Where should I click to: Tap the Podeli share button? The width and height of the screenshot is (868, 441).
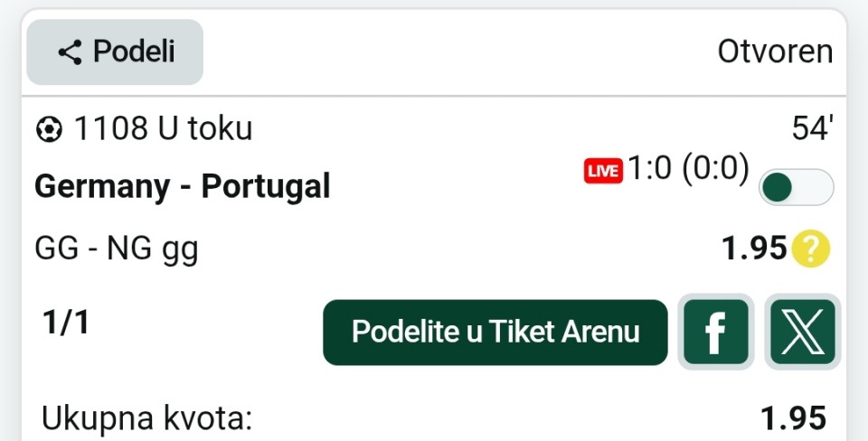pyautogui.click(x=115, y=52)
